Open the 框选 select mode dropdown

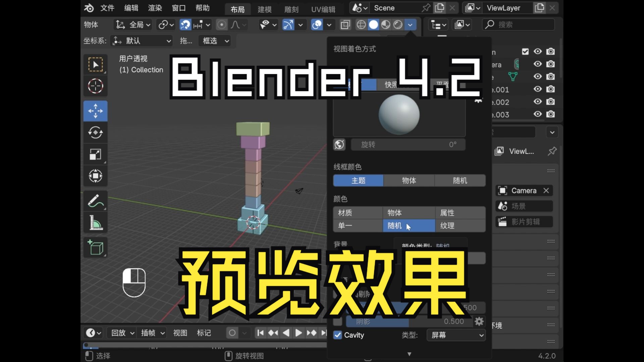click(214, 41)
